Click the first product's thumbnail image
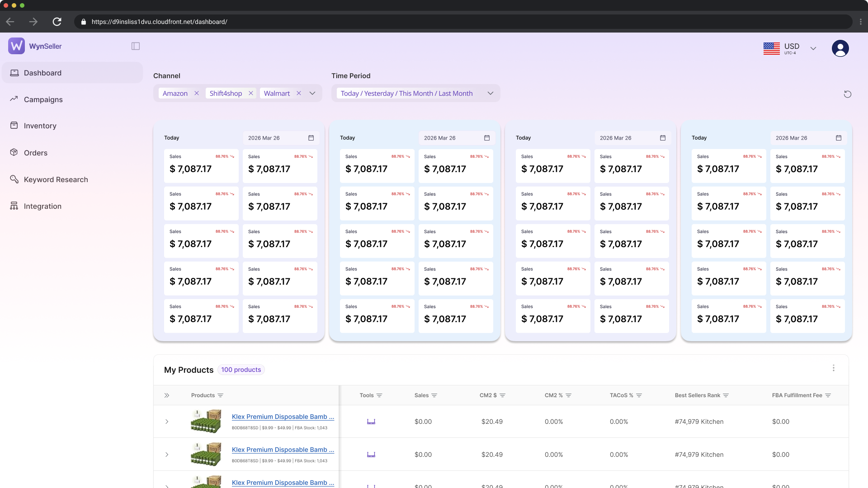 206,421
